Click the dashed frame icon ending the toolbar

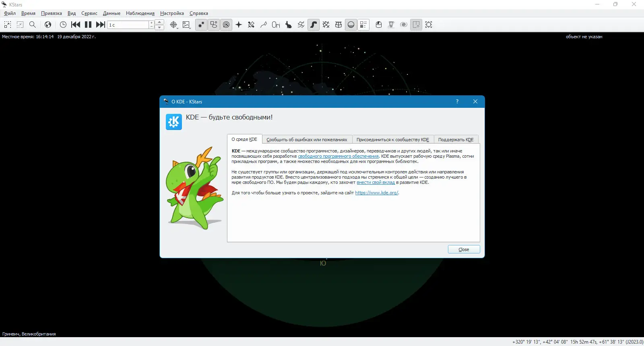coord(429,25)
